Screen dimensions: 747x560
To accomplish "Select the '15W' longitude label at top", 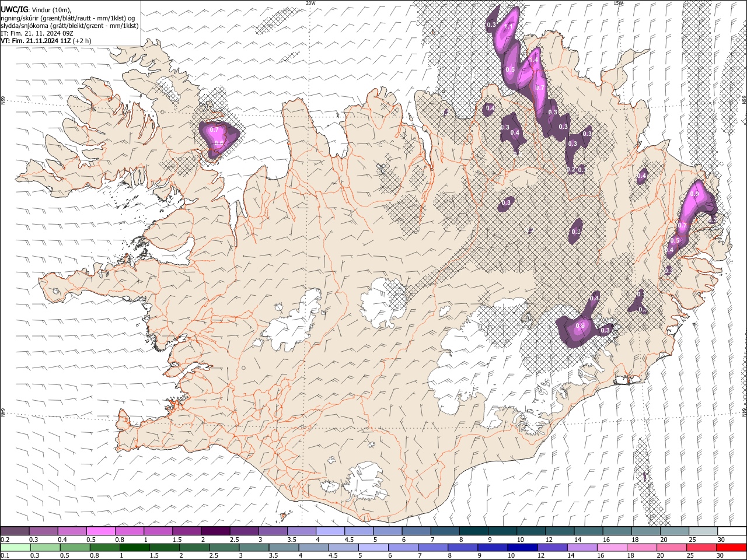I will 618,3.
